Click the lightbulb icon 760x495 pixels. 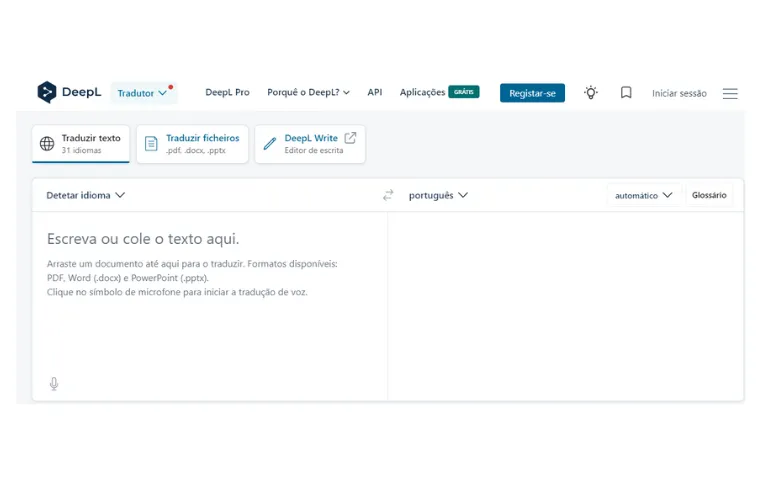(x=591, y=93)
